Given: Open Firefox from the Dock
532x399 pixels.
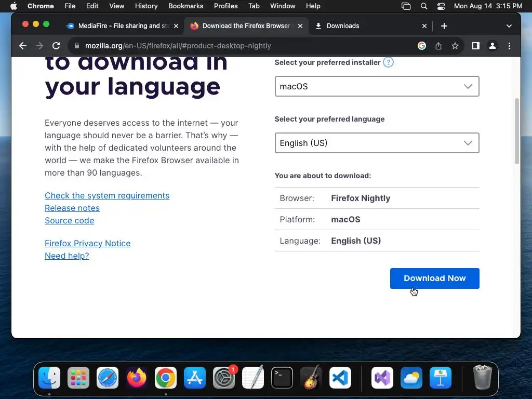Looking at the screenshot, I should [137, 378].
